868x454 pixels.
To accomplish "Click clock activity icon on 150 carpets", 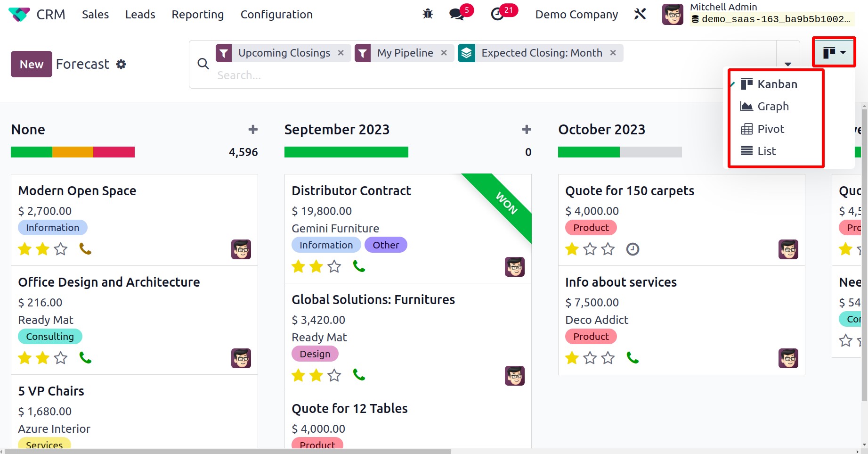I will coord(633,249).
